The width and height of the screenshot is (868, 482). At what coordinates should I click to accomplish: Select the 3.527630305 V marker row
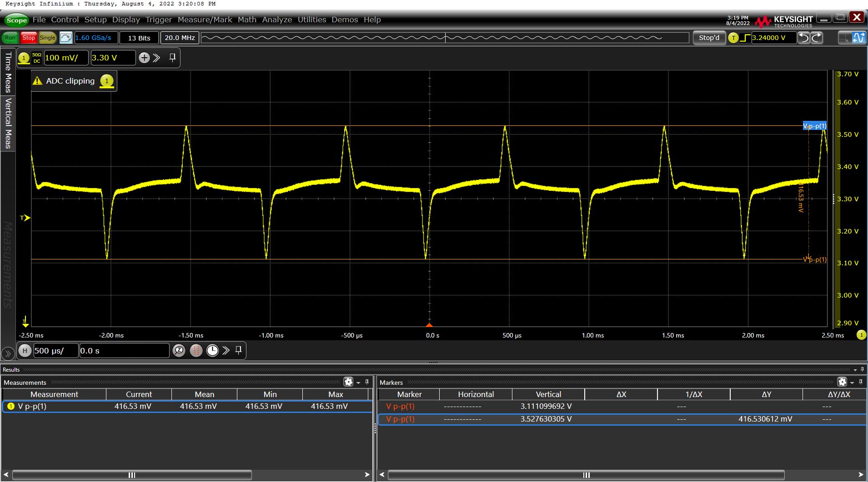pyautogui.click(x=622, y=419)
